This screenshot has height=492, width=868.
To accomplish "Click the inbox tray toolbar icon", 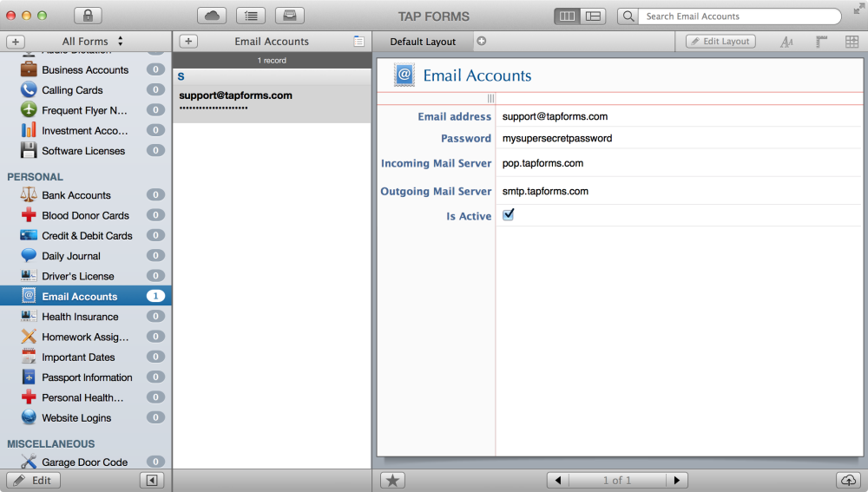I will pos(290,16).
